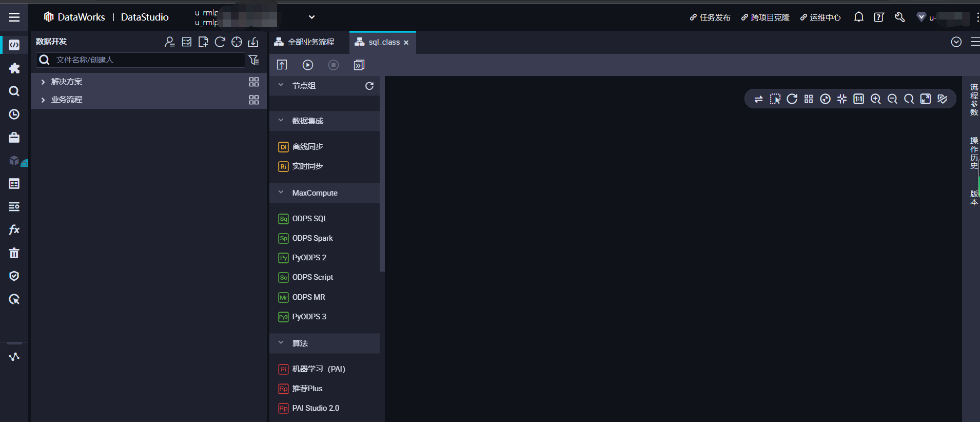Open the 版本 side panel tab

[x=974, y=198]
